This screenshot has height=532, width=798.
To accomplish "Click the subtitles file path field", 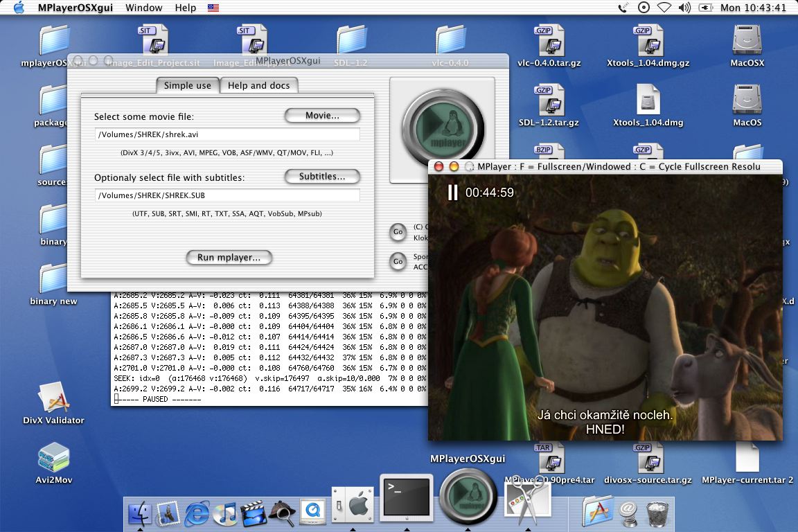I will [227, 195].
